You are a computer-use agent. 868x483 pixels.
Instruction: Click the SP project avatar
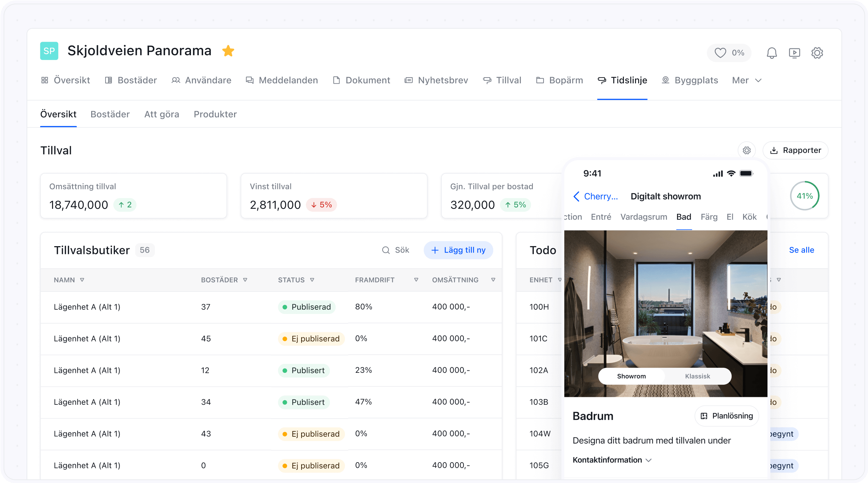point(49,51)
